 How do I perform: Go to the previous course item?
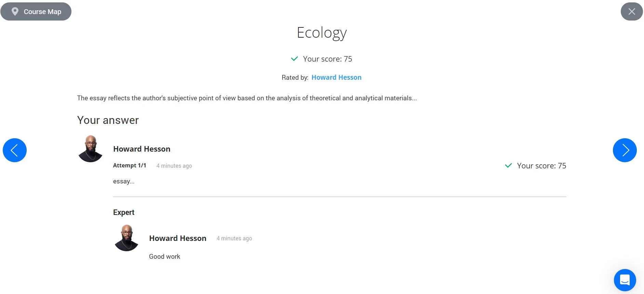[15, 150]
